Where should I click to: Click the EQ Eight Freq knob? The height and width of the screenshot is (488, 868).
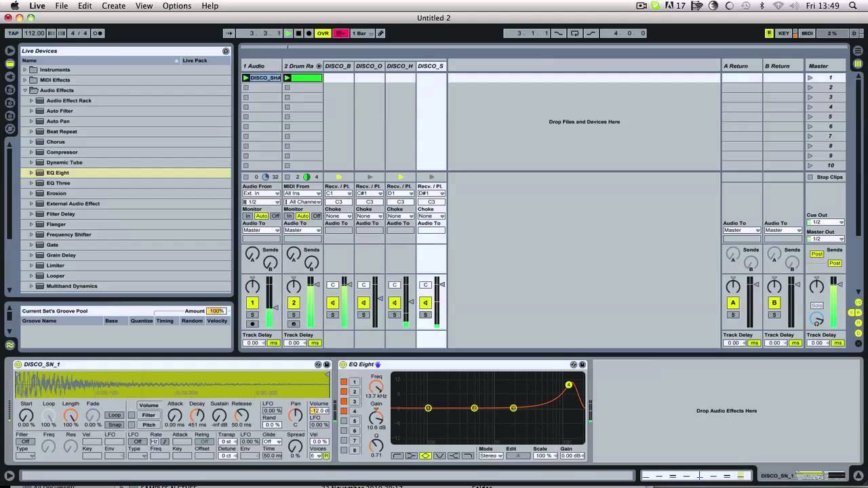point(376,387)
